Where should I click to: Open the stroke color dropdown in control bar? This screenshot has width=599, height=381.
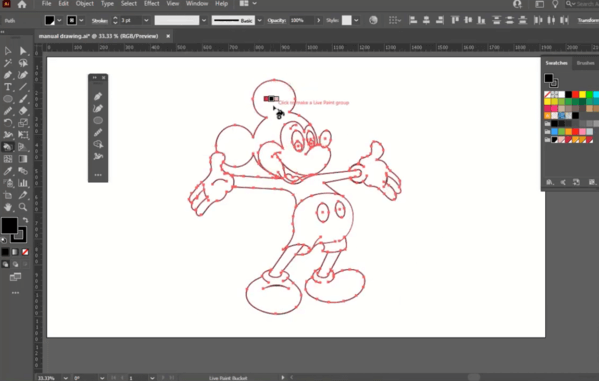pyautogui.click(x=81, y=21)
